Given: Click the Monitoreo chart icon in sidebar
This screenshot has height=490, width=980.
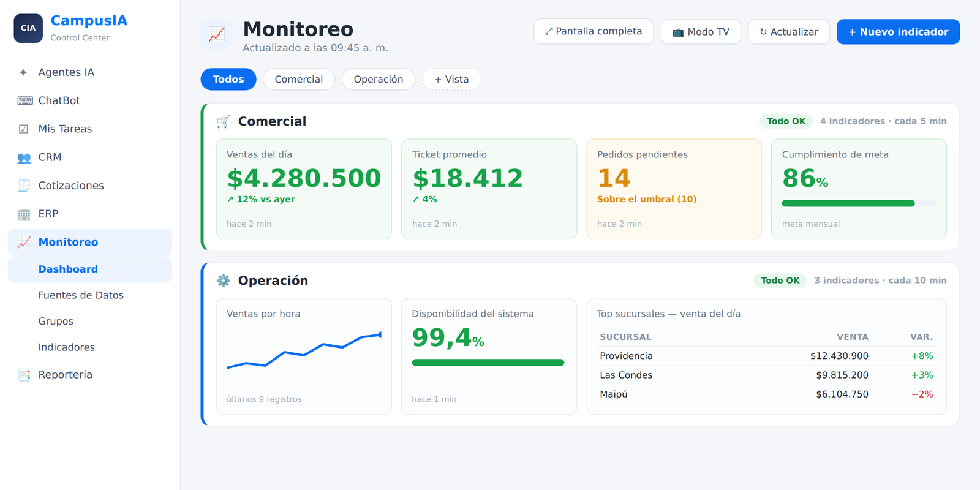Looking at the screenshot, I should pos(24,243).
